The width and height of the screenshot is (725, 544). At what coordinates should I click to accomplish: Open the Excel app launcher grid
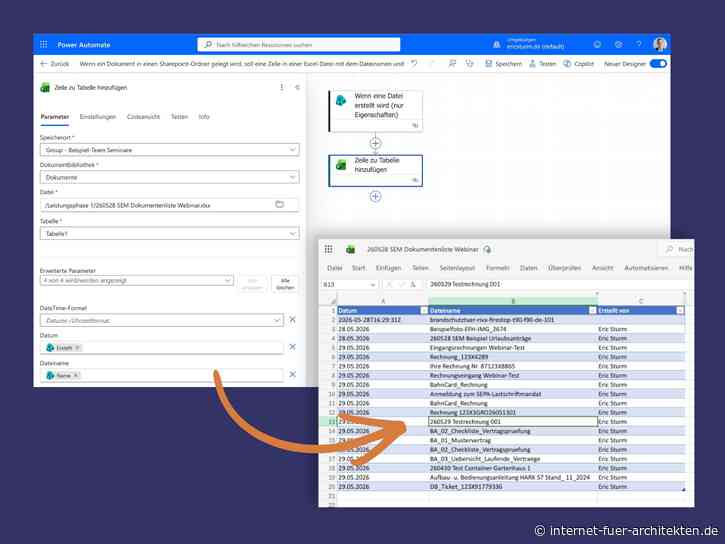click(x=329, y=249)
